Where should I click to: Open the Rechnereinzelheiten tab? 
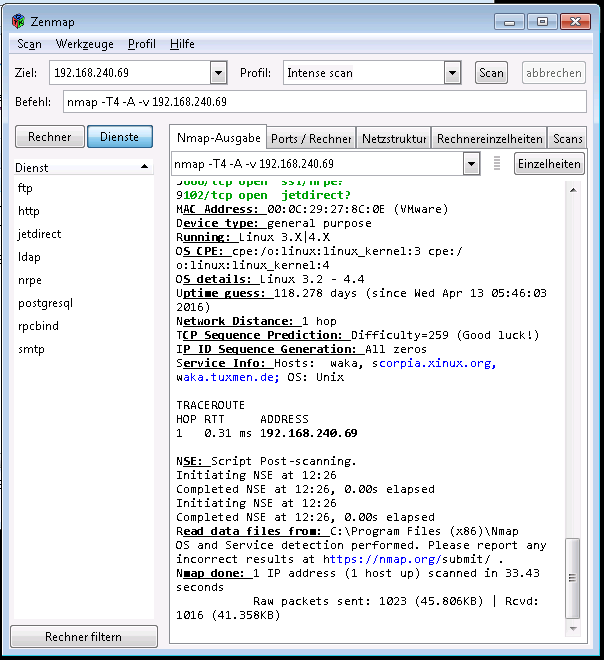(490, 138)
